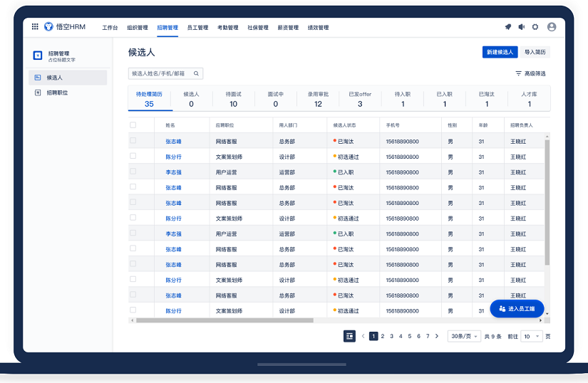588x383 pixels.
Task: Open settings with the gear icon
Action: (x=535, y=27)
